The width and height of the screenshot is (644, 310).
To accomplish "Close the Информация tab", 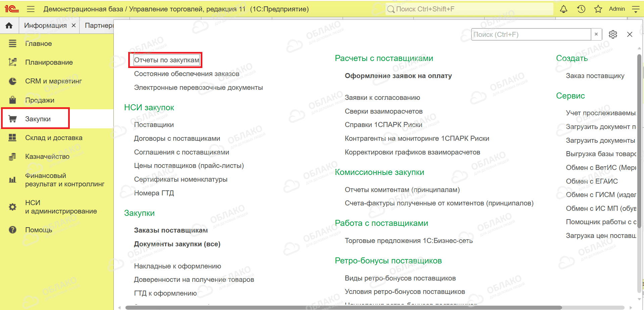I will point(73,25).
